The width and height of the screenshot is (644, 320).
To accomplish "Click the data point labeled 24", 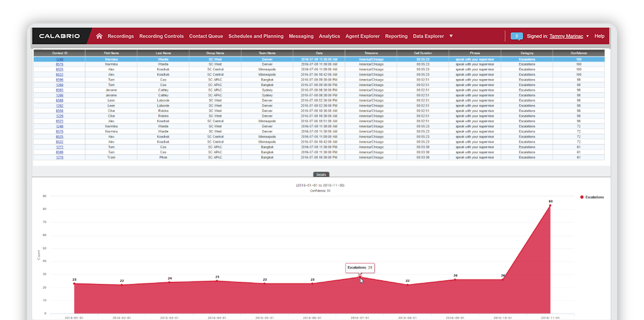I will 170,282.
